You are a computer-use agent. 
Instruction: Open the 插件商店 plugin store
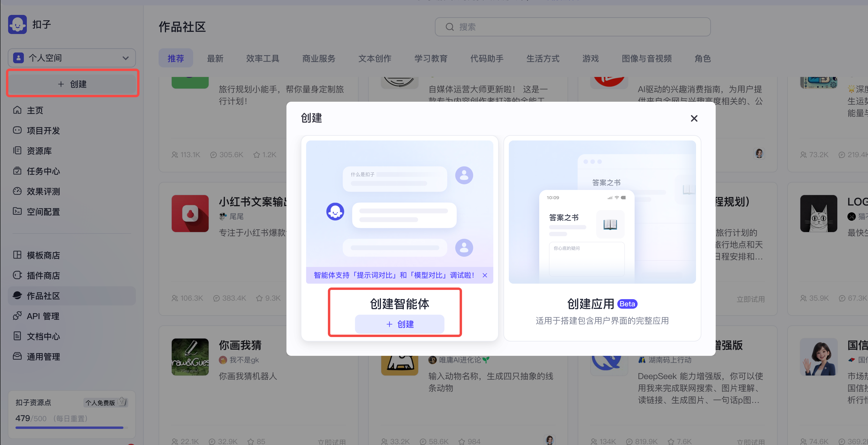pyautogui.click(x=44, y=275)
